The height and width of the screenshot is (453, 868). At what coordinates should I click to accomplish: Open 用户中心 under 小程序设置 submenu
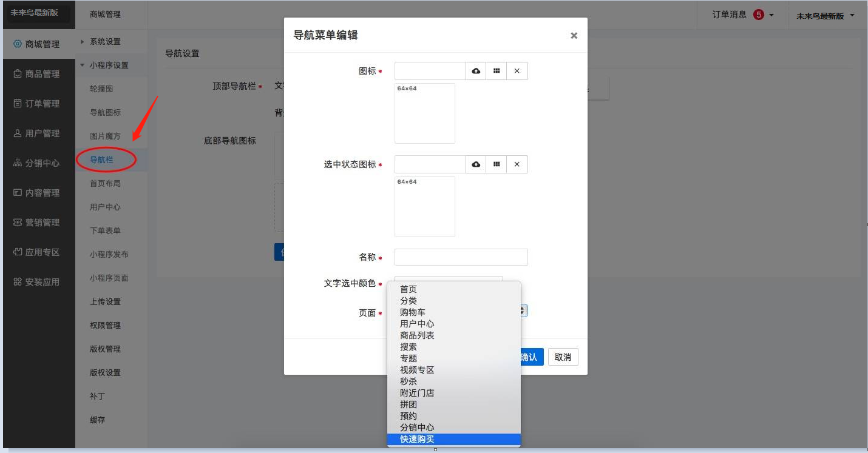click(x=105, y=207)
